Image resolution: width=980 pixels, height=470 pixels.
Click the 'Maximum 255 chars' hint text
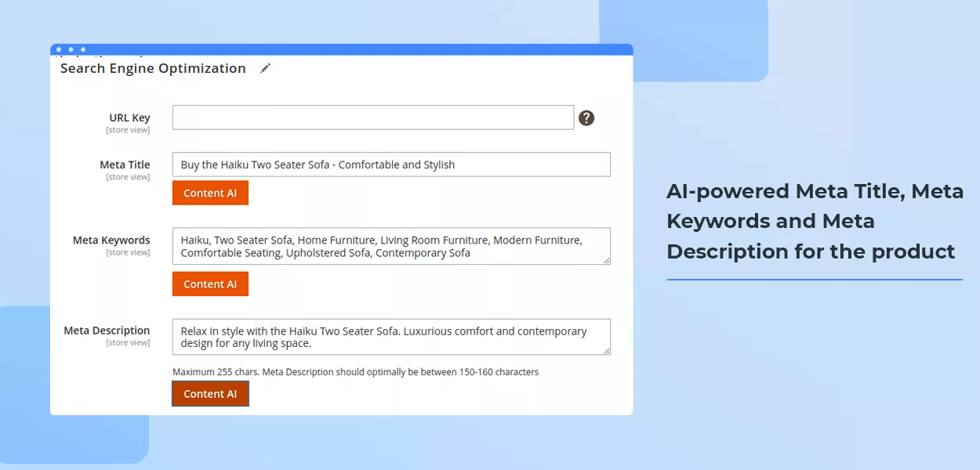tap(355, 372)
